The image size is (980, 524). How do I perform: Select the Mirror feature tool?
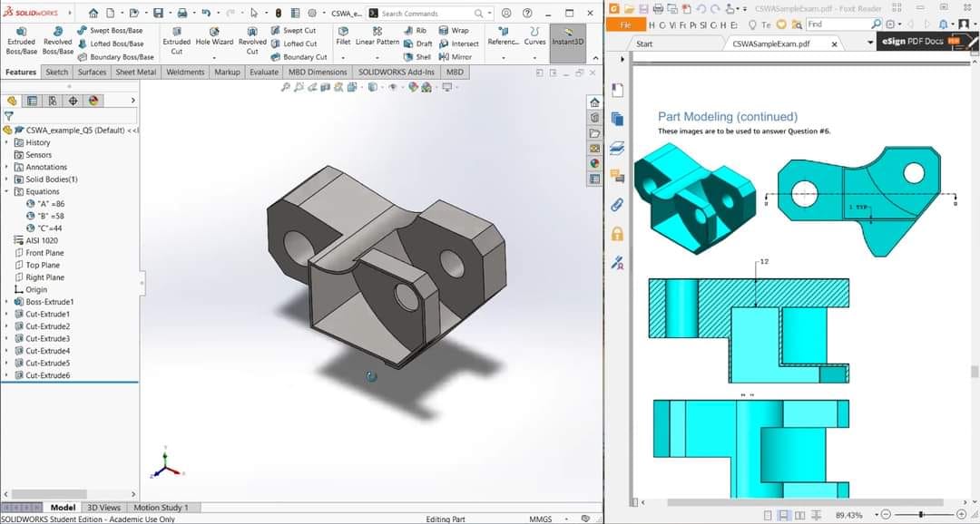click(456, 56)
